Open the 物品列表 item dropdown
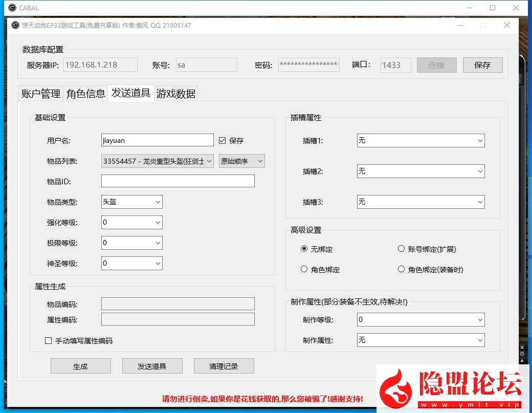 click(158, 161)
